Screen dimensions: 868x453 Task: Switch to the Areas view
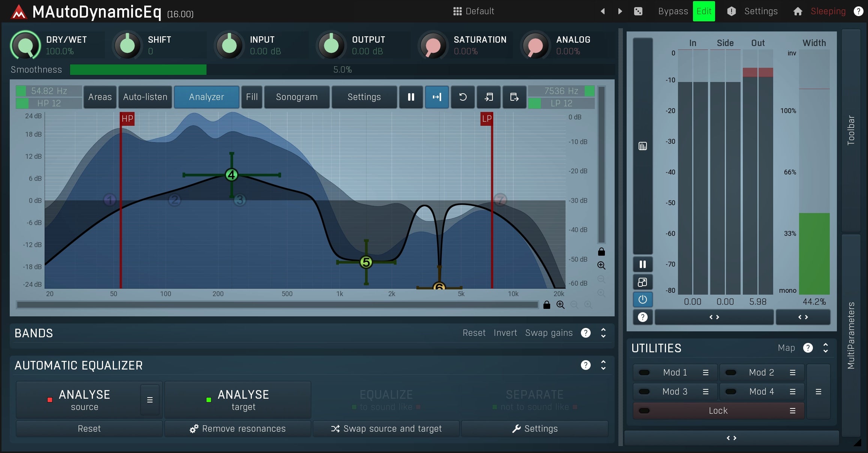pos(100,97)
